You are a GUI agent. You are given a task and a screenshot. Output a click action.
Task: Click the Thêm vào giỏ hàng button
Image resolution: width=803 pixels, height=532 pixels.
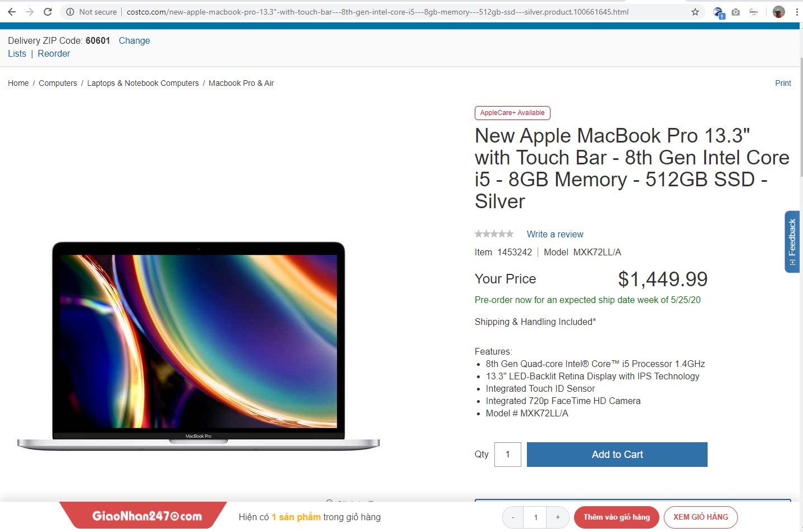(x=617, y=517)
